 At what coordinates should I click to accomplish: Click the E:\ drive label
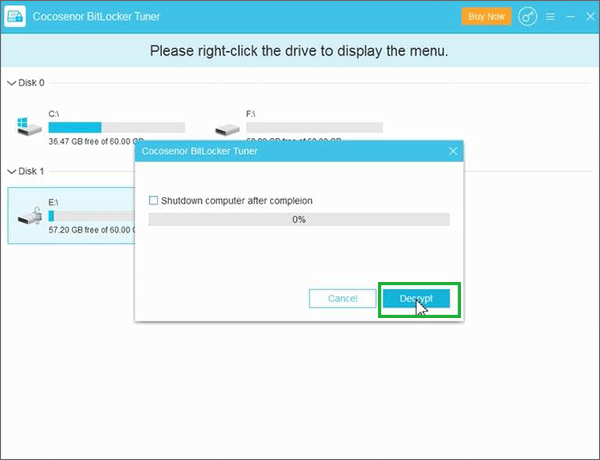point(53,202)
